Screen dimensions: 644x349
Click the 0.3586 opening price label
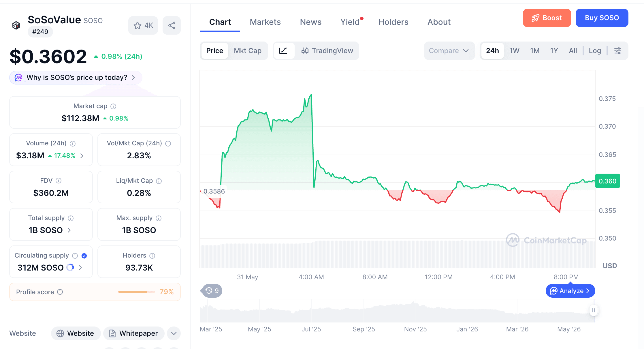coord(214,191)
